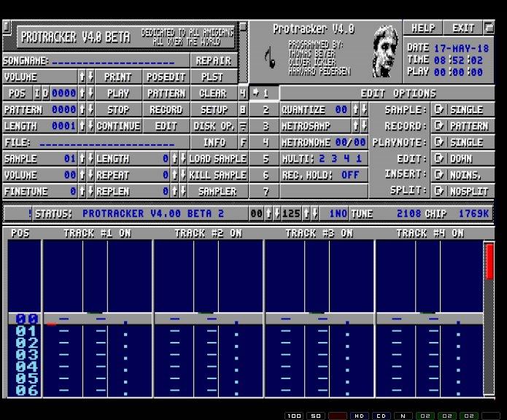
Task: Select previous sample with SAMPLE 01 down arrow
Action: (90, 158)
